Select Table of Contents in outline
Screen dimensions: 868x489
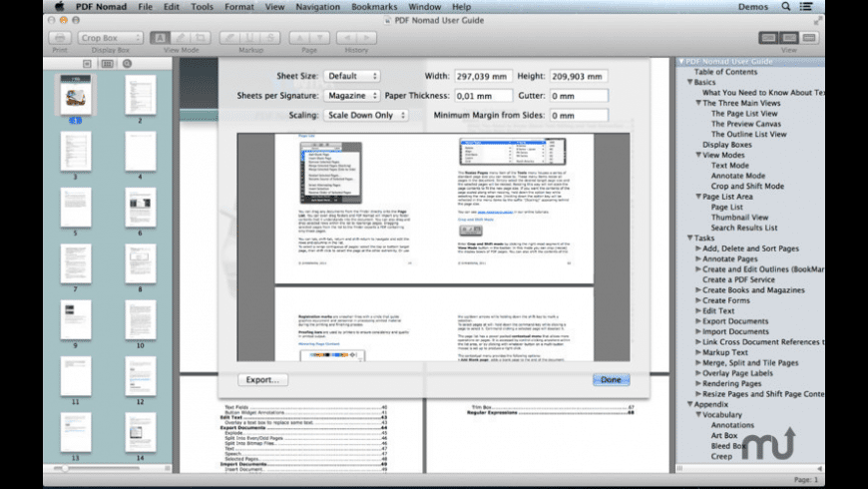coord(725,72)
